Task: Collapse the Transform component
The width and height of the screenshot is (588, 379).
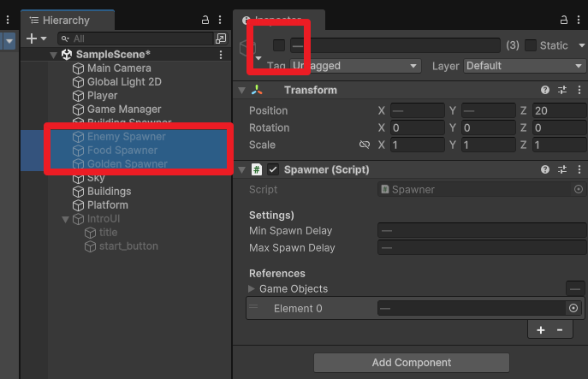Action: (x=242, y=91)
